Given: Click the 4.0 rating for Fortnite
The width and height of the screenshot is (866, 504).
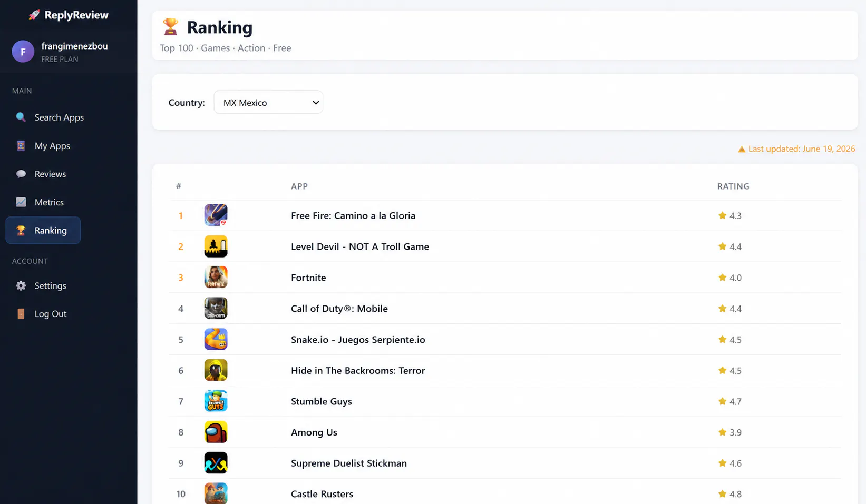Looking at the screenshot, I should click(x=736, y=278).
